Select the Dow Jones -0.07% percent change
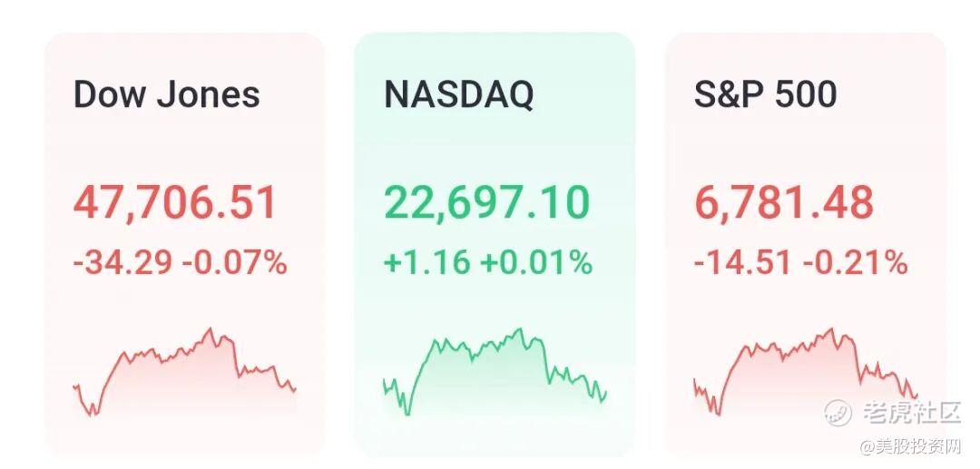This screenshot has height=469, width=980. 235,263
